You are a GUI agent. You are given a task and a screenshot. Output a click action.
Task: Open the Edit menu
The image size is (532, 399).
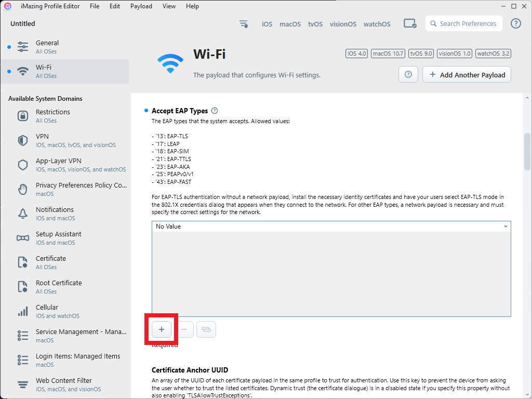(x=115, y=6)
